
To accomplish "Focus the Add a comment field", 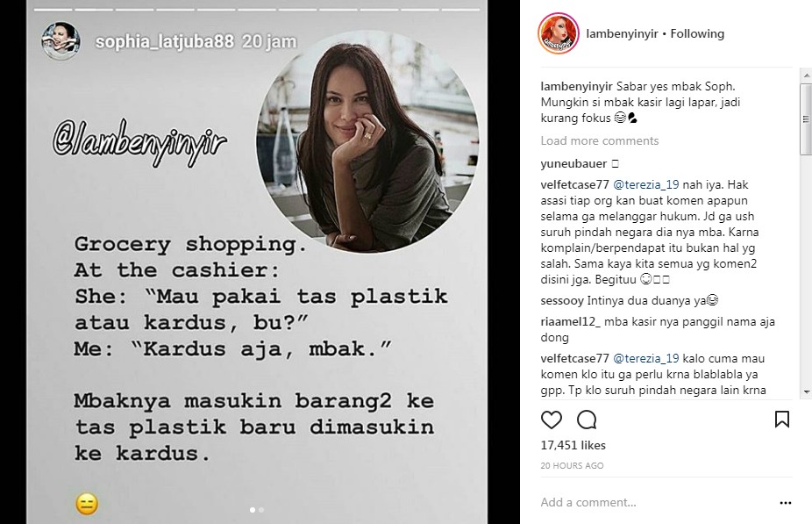I will pyautogui.click(x=655, y=502).
